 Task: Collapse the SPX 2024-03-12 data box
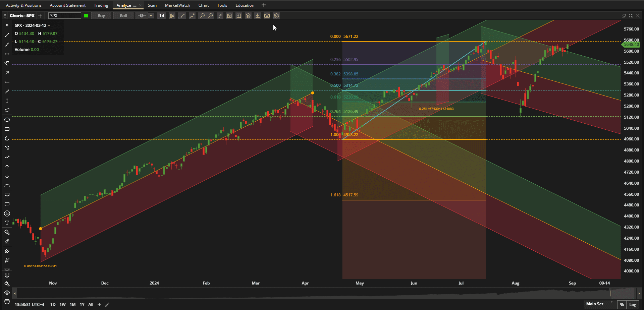pos(49,25)
